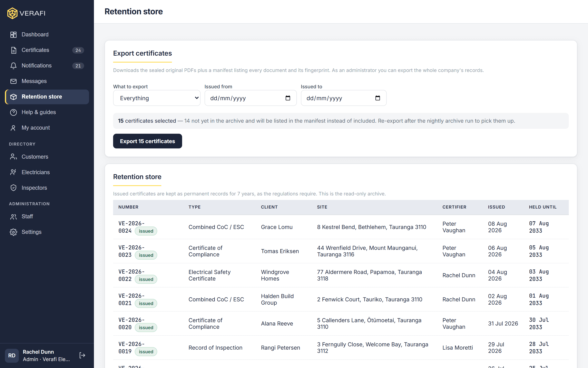
Task: Click the HELD UNTIL column header
Action: click(542, 207)
